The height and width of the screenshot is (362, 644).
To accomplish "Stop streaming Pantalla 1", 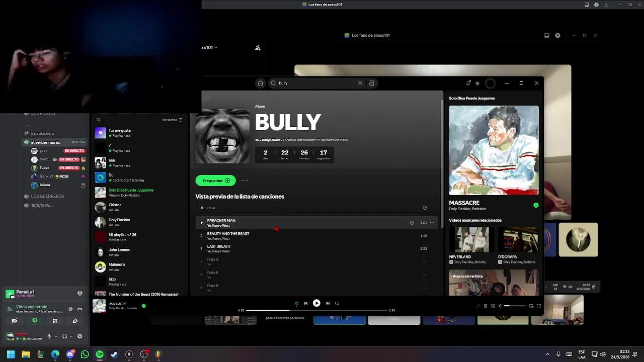I will pyautogui.click(x=79, y=293).
